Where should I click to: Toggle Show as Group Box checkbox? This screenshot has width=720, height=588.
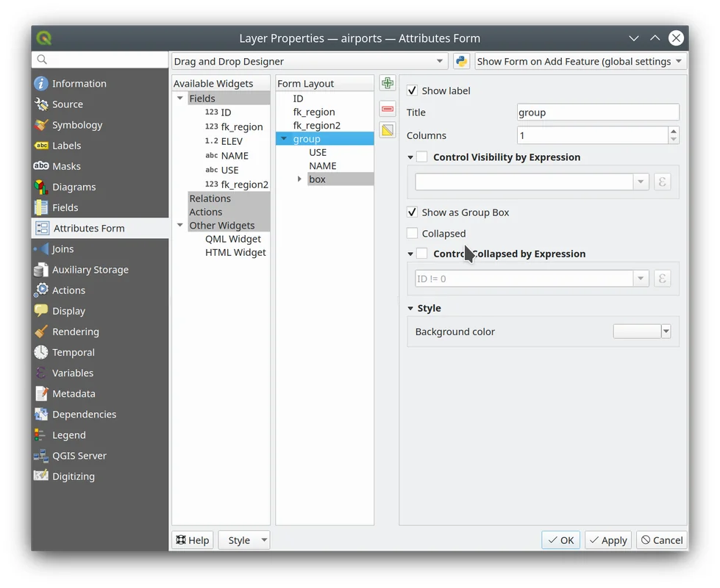(x=413, y=212)
